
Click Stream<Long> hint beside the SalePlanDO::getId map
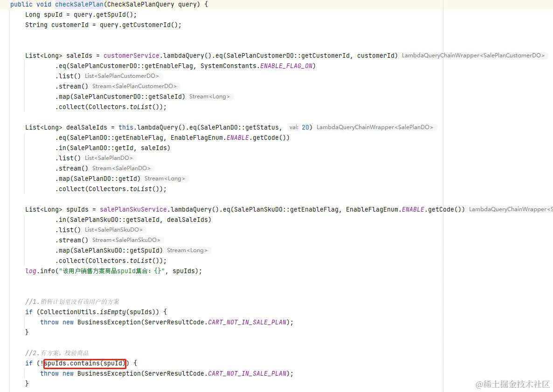coord(165,179)
